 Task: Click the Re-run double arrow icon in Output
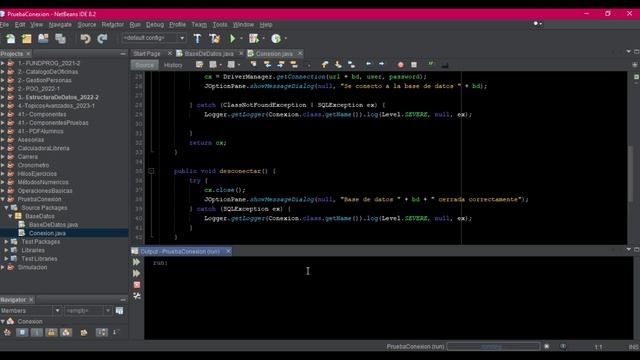(x=137, y=262)
